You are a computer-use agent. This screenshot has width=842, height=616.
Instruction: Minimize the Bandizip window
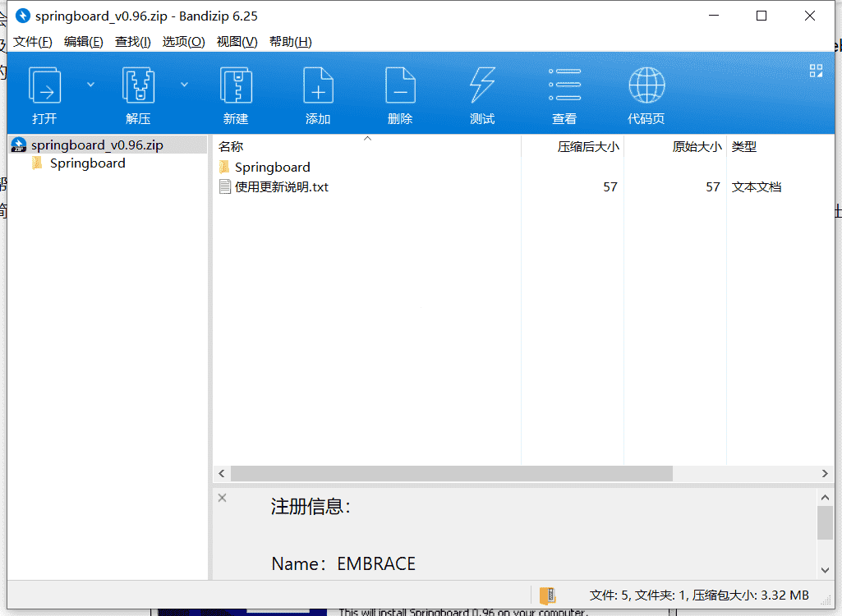(x=714, y=16)
